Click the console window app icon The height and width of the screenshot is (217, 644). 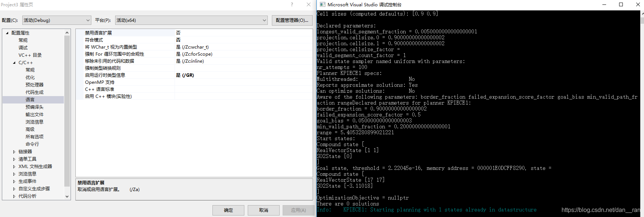coord(322,4)
